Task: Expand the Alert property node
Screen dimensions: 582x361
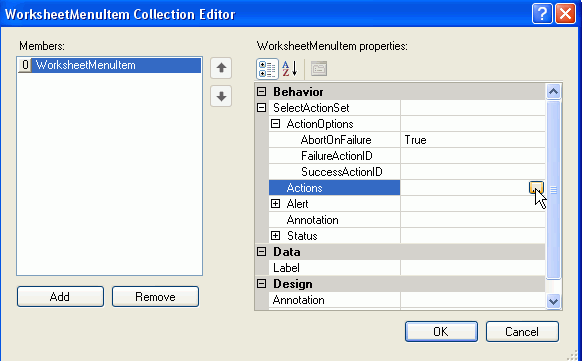Action: pos(275,204)
